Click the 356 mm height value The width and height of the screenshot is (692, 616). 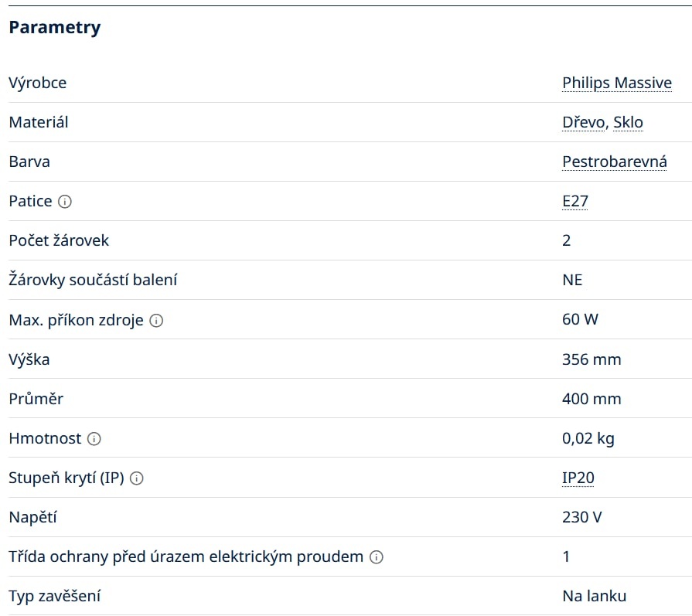pyautogui.click(x=591, y=359)
